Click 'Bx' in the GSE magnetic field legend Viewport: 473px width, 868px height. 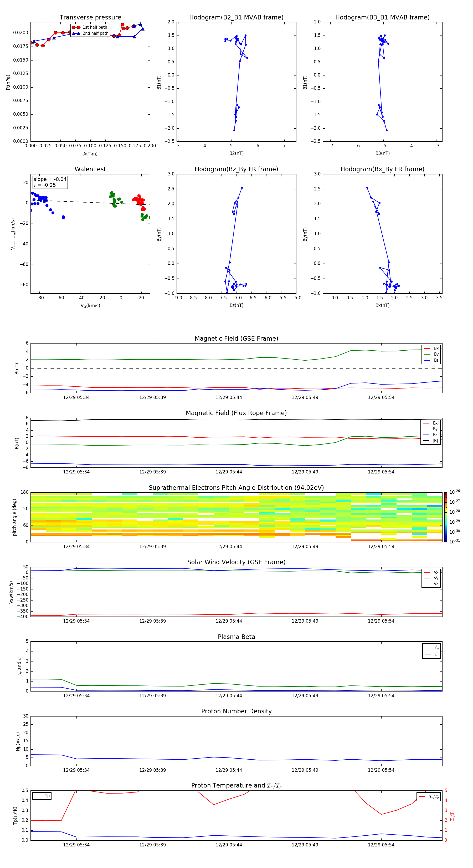(x=436, y=349)
